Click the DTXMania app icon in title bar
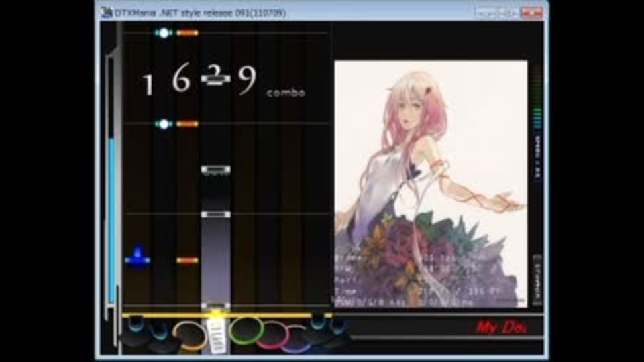Viewport: 644px width, 362px height. point(107,12)
